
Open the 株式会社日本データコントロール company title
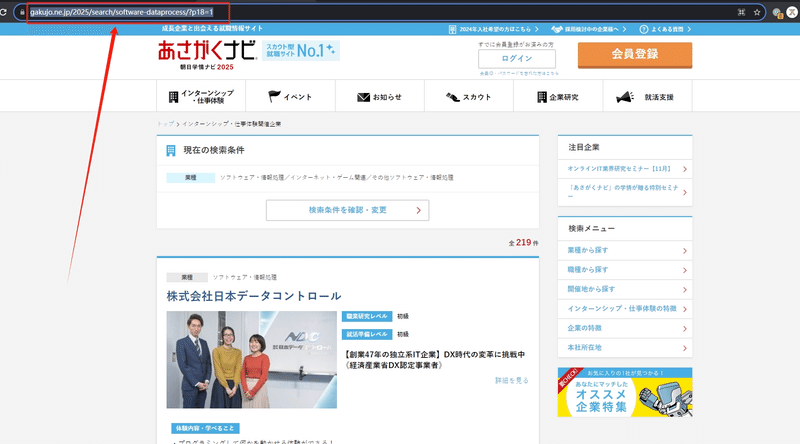pyautogui.click(x=254, y=296)
